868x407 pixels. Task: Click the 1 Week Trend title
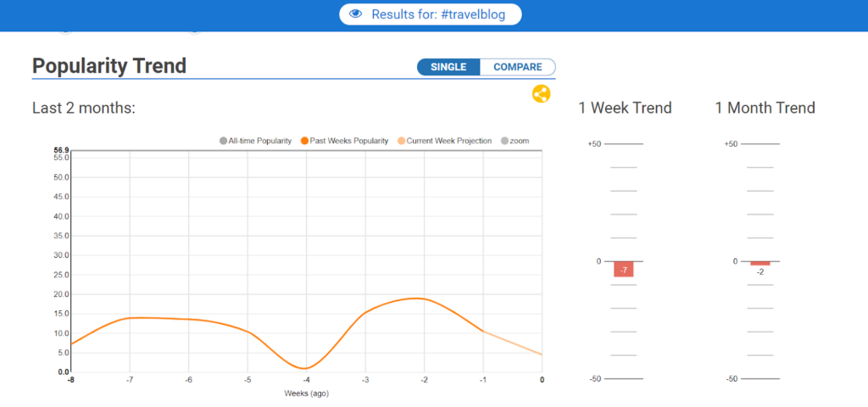(x=625, y=108)
